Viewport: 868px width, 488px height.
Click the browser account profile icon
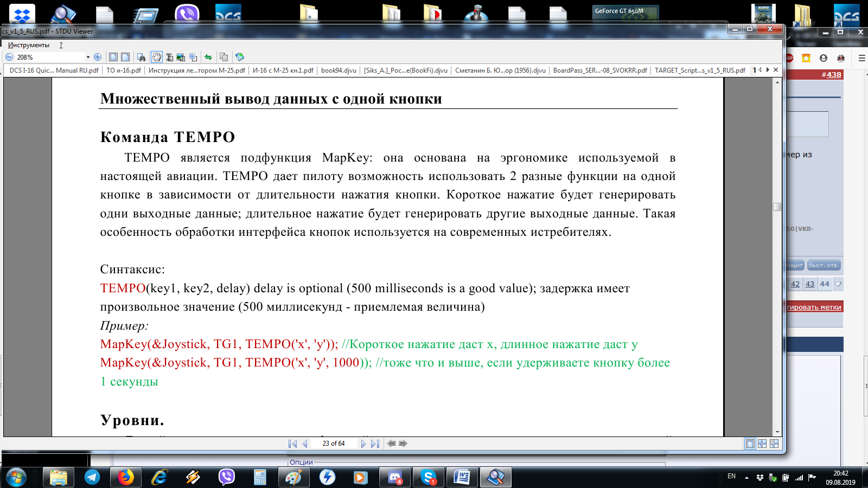(x=824, y=58)
